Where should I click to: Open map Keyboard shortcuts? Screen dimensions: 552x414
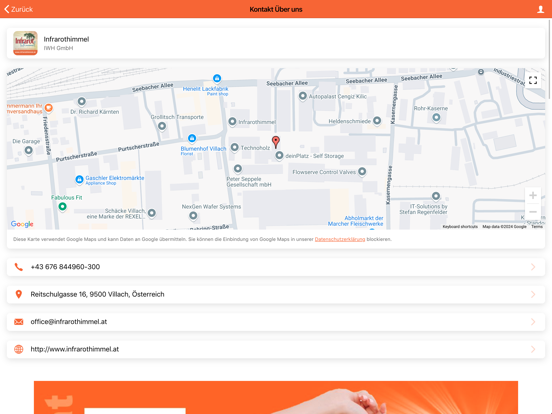coord(460,227)
